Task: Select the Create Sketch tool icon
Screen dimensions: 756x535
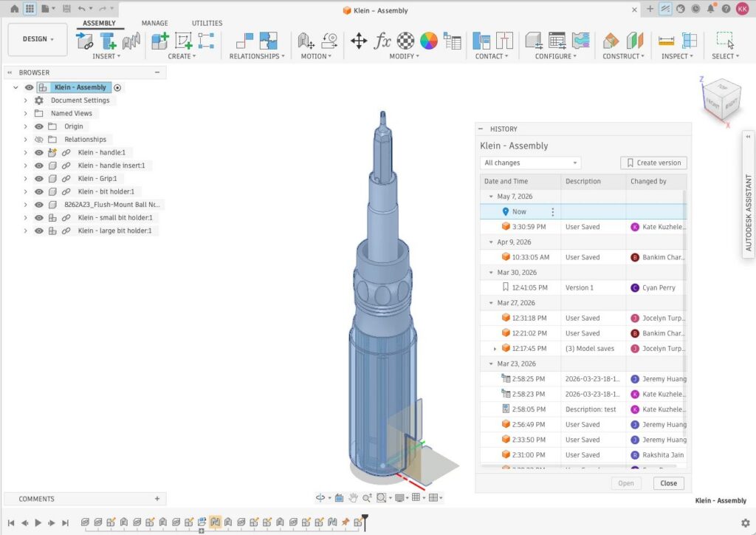Action: (x=183, y=41)
